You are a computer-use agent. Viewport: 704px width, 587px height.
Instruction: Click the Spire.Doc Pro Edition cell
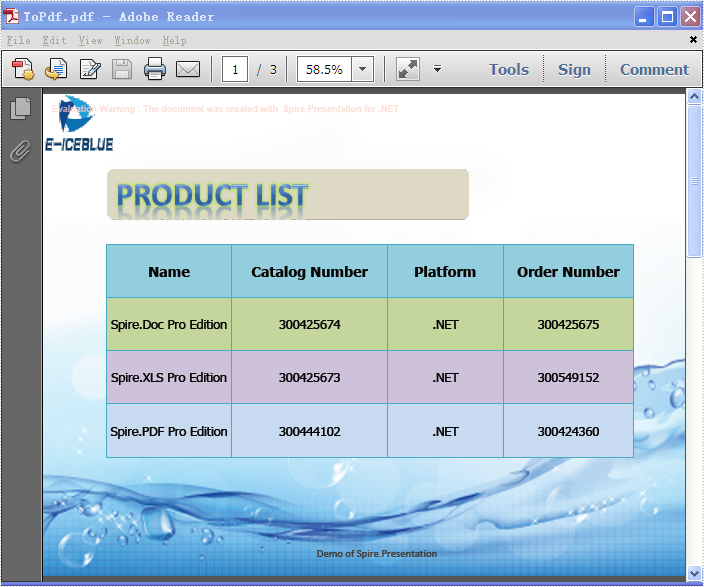tap(169, 324)
